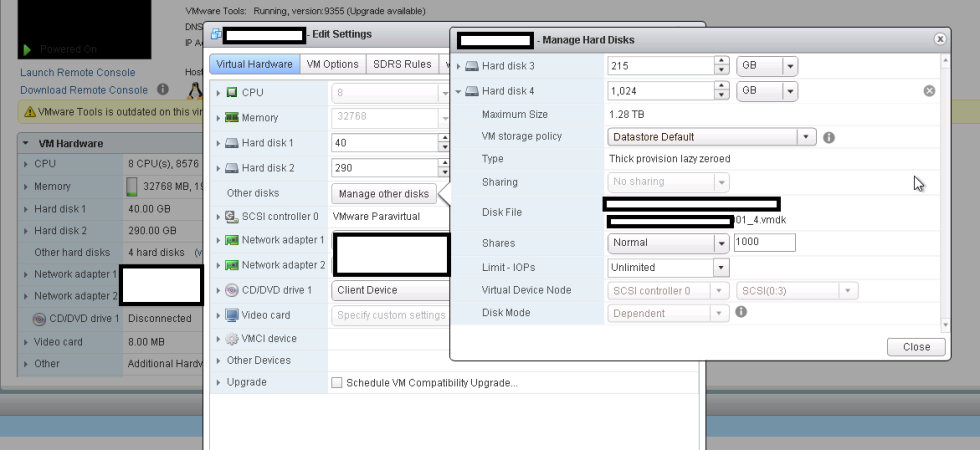Screen dimensions: 980x450
Task: Click the VMware Tools warning icon
Action: coord(29,112)
